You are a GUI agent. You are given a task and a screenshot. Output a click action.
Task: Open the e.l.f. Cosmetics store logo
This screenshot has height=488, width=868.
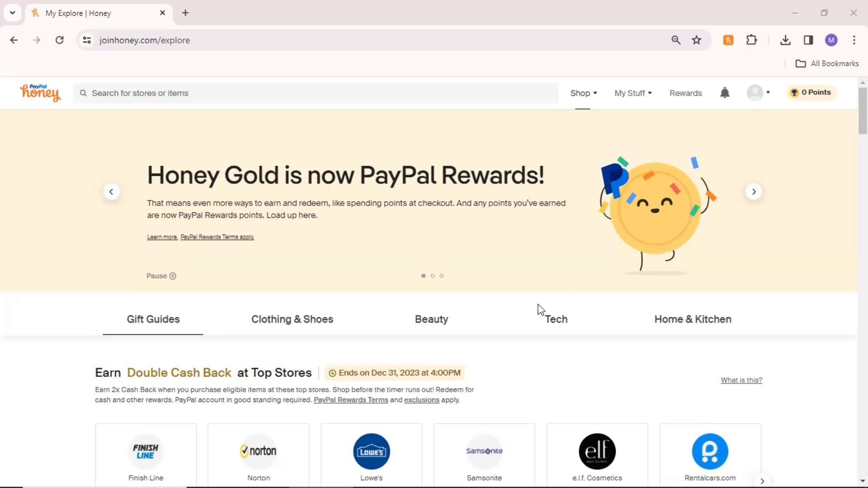597,451
